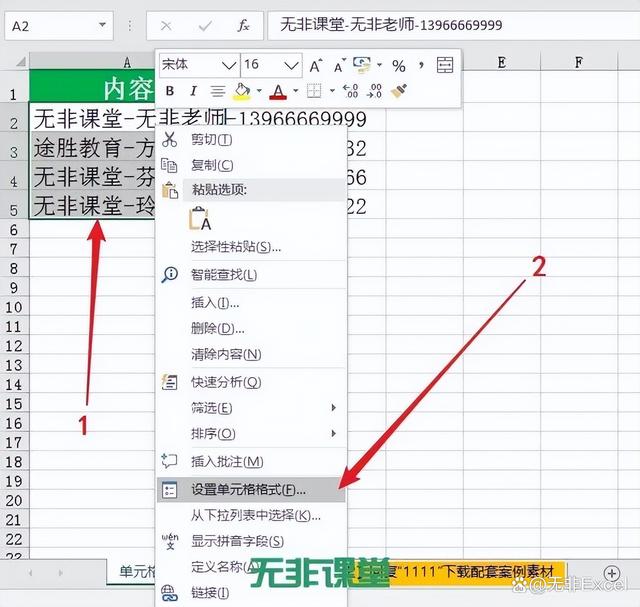
Task: Click the select all corner triangle
Action: [20, 62]
